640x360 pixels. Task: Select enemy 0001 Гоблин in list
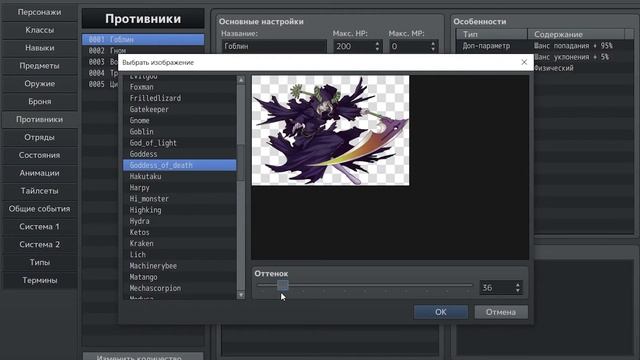point(143,40)
